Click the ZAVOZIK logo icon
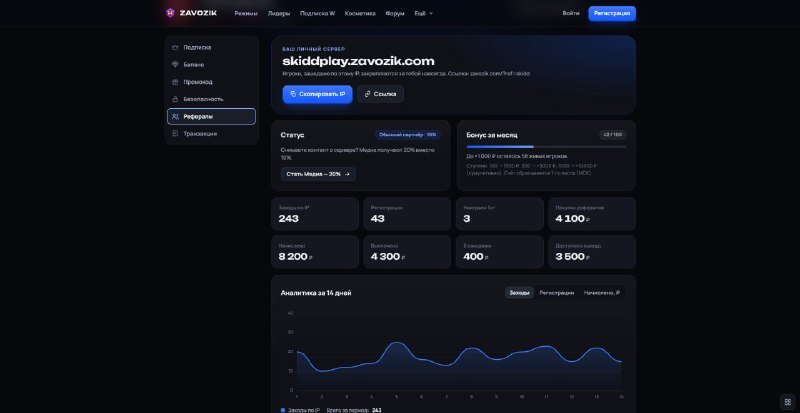The image size is (800, 413). pos(170,13)
